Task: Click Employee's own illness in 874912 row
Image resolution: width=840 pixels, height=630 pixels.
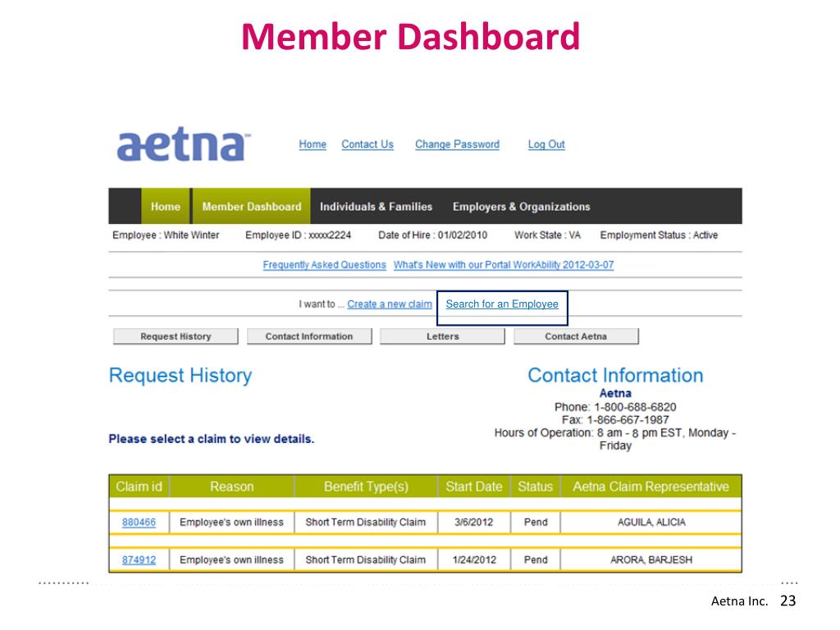Action: pos(231,559)
